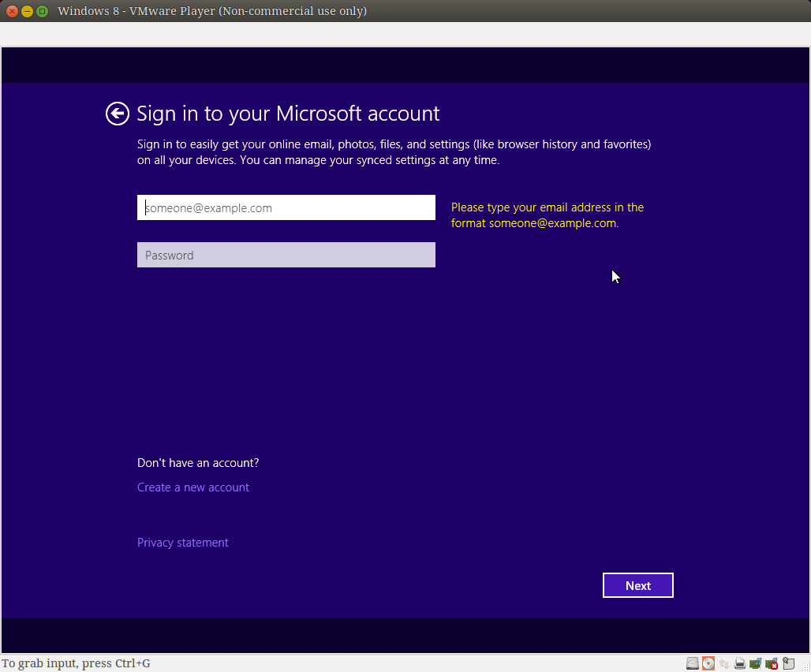Focus the email address input field
The image size is (811, 672).
coord(286,207)
